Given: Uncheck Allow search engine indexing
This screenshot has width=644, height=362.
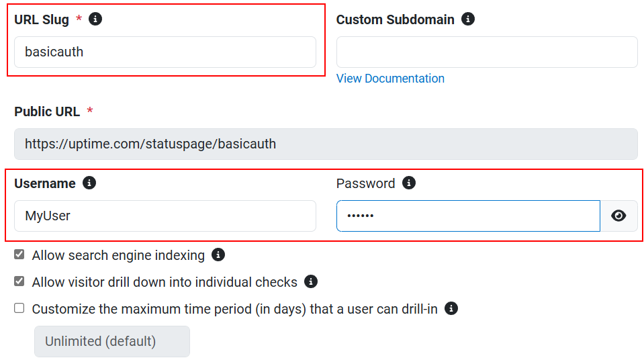Looking at the screenshot, I should point(19,255).
